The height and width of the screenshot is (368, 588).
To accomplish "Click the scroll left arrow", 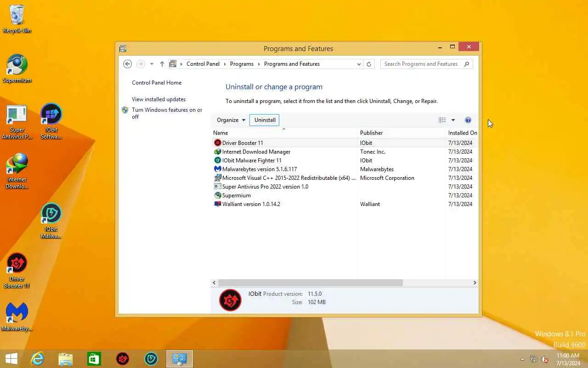I will (214, 283).
